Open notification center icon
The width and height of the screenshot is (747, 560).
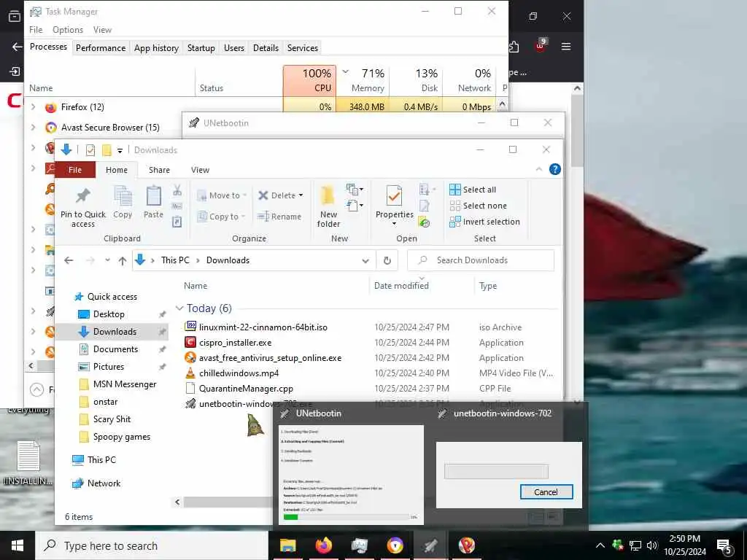724,546
